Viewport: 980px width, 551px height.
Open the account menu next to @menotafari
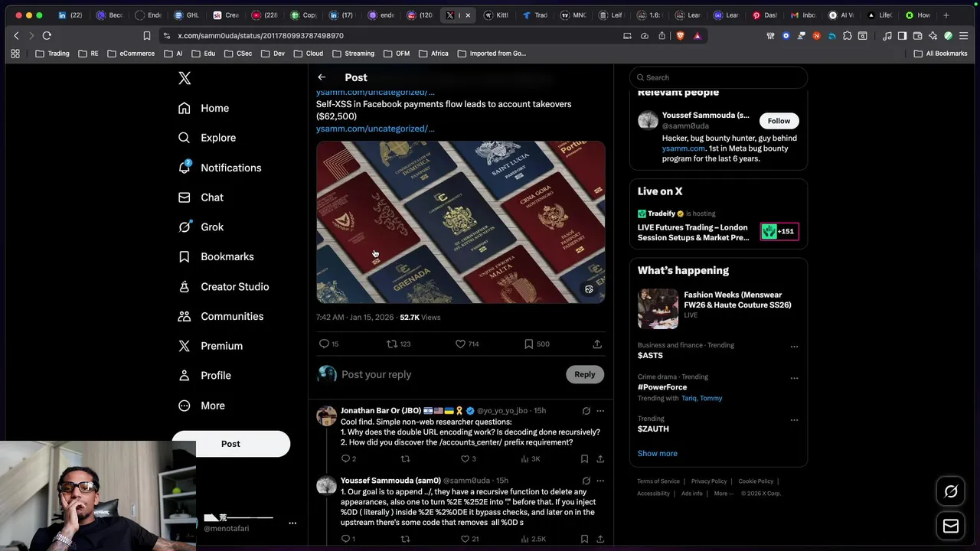click(292, 523)
